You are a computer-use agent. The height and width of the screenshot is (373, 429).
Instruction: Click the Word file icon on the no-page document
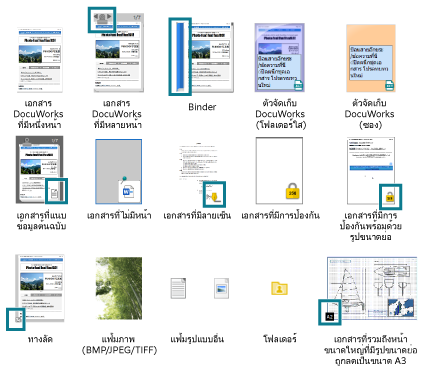[129, 192]
